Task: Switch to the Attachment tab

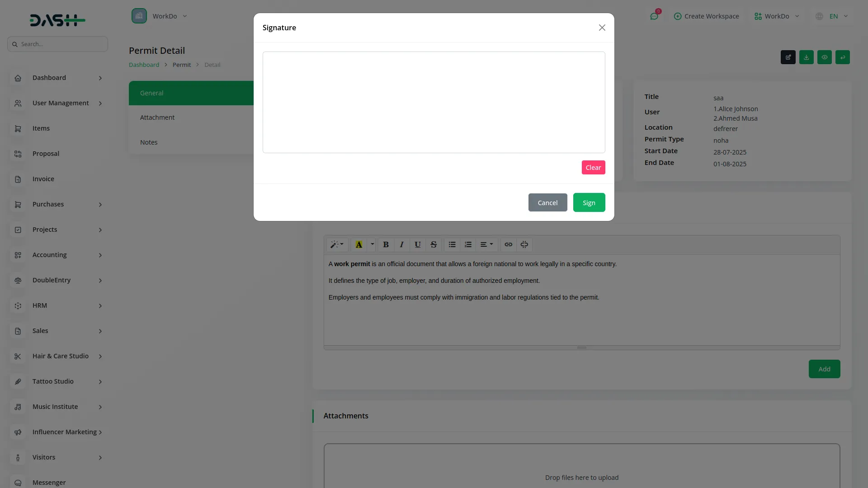Action: point(157,117)
